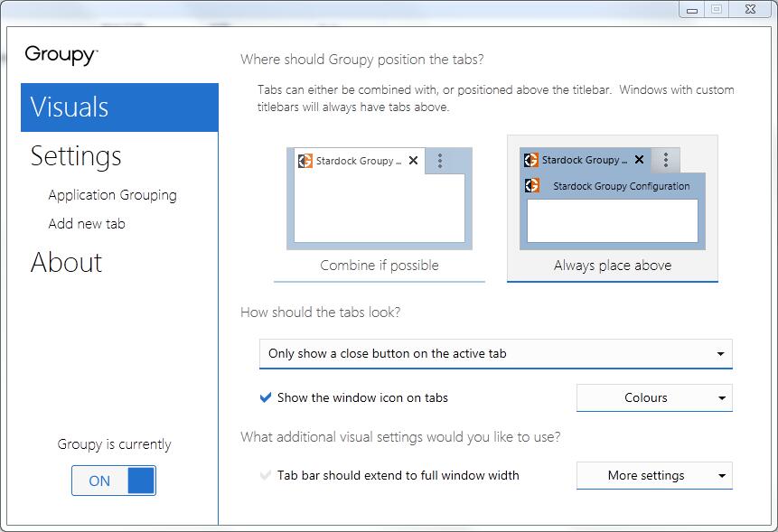Click the Groupy logo in the sidebar
Viewport: 778px width, 532px height.
pos(61,55)
